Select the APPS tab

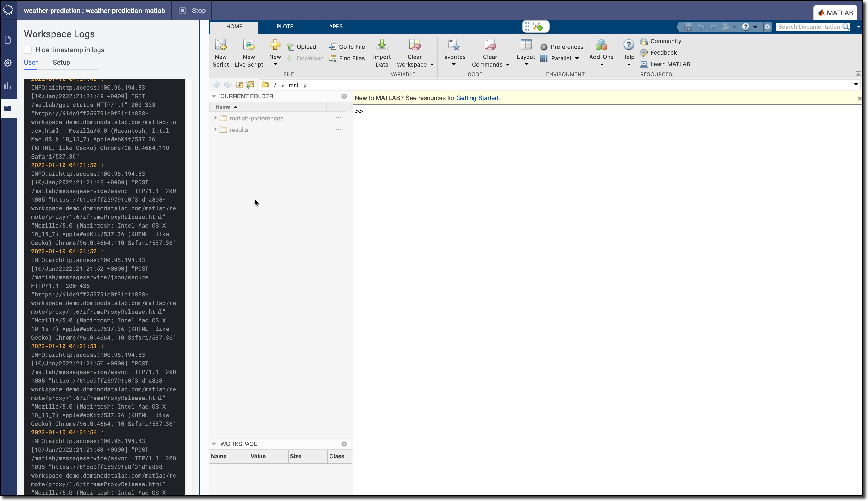point(335,26)
